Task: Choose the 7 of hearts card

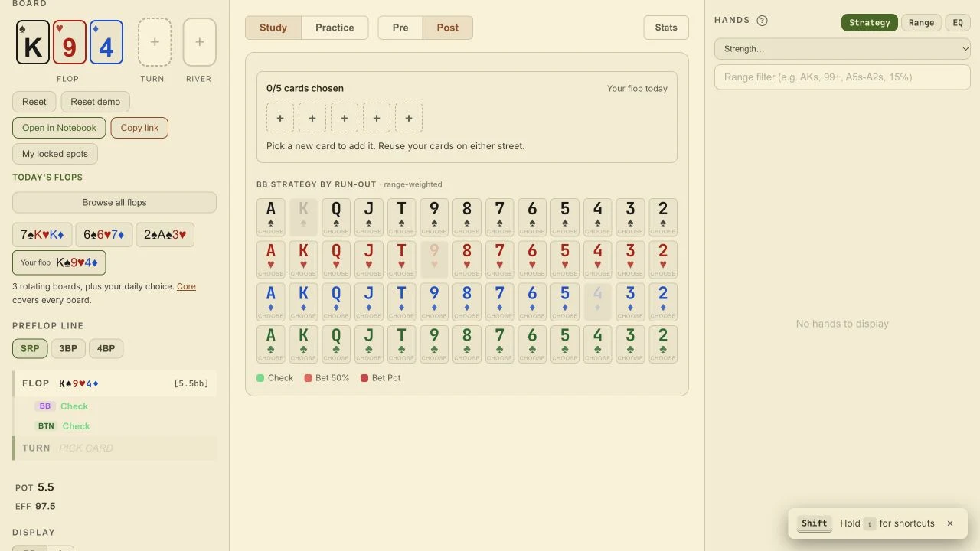Action: [499, 259]
